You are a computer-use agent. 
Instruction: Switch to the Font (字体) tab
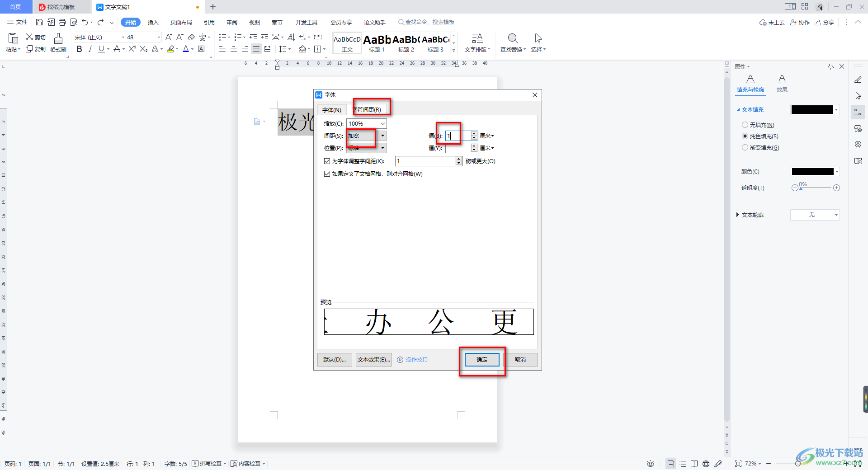[332, 110]
